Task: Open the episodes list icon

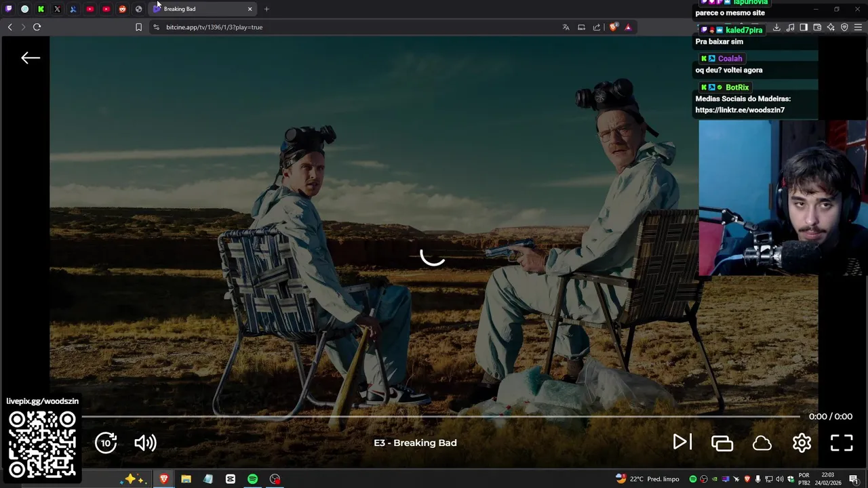Action: [722, 443]
